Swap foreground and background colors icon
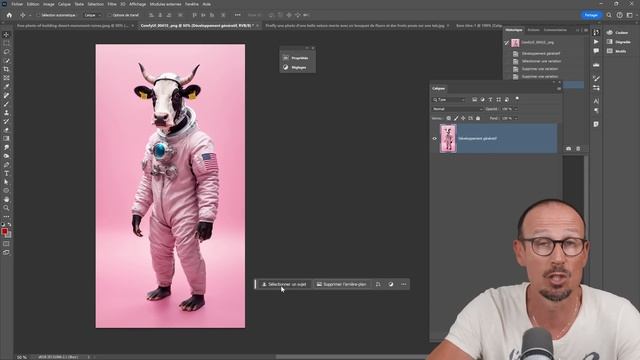Viewport: 640px width, 360px height. [9, 224]
